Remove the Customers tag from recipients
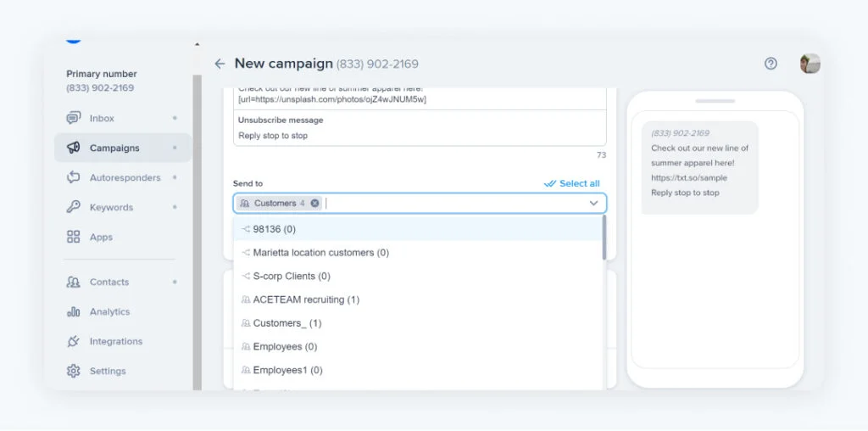 (x=315, y=204)
